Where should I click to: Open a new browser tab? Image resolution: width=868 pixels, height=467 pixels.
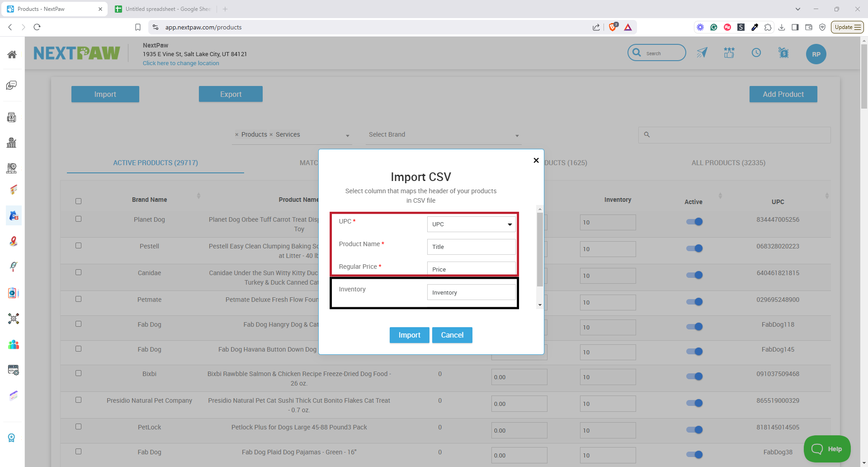click(225, 9)
